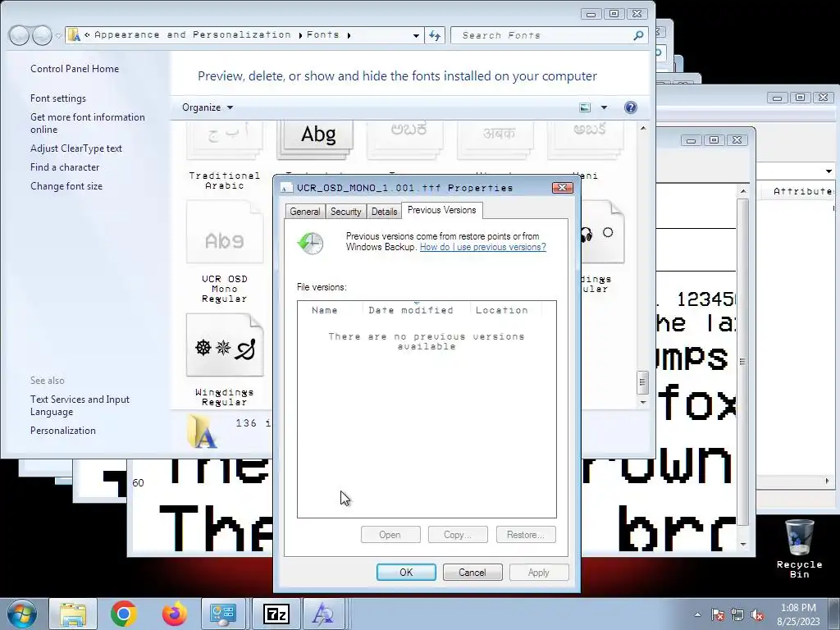Open the Recycle Bin desktop icon

tap(799, 549)
